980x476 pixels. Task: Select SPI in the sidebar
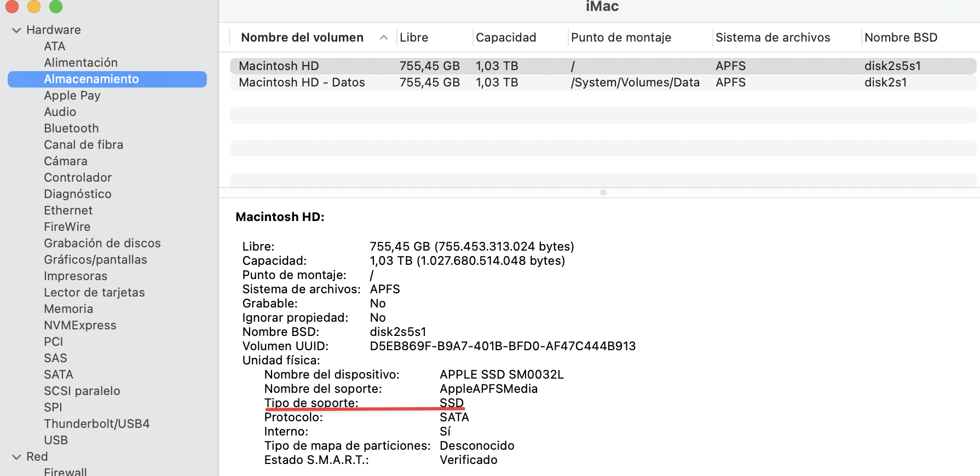pyautogui.click(x=53, y=408)
